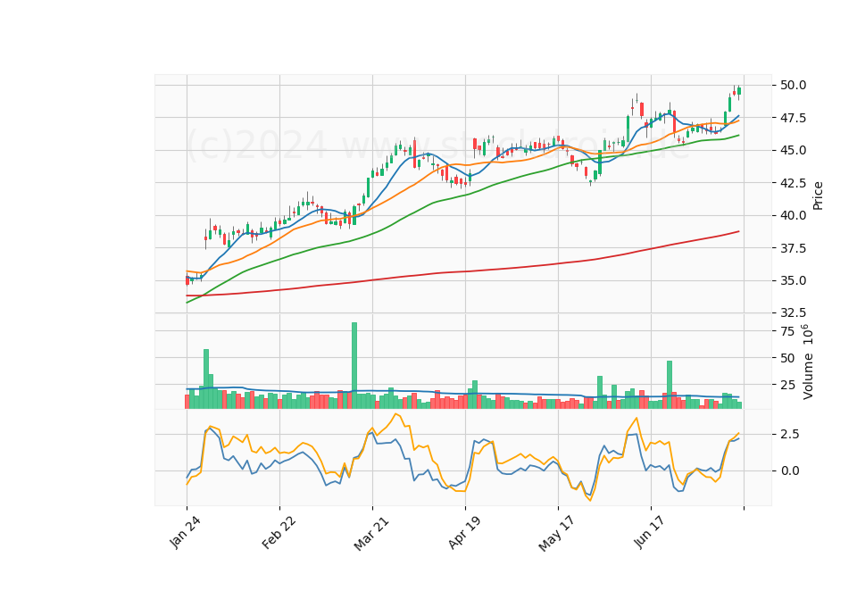Click the Price axis title
Viewport: 857px width, 616px height.
pyautogui.click(x=818, y=196)
